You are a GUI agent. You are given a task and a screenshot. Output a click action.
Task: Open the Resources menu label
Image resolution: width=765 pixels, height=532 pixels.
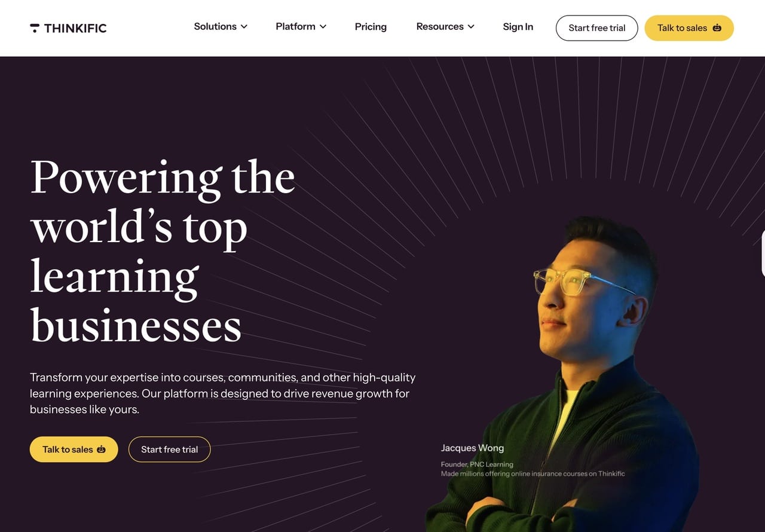coord(440,26)
